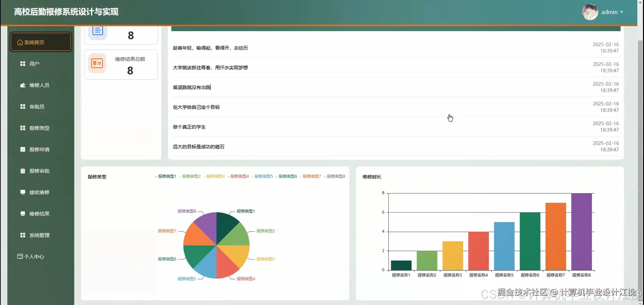This screenshot has width=644, height=305.
Task: Click the purple bar for 报修名称8
Action: 582,232
